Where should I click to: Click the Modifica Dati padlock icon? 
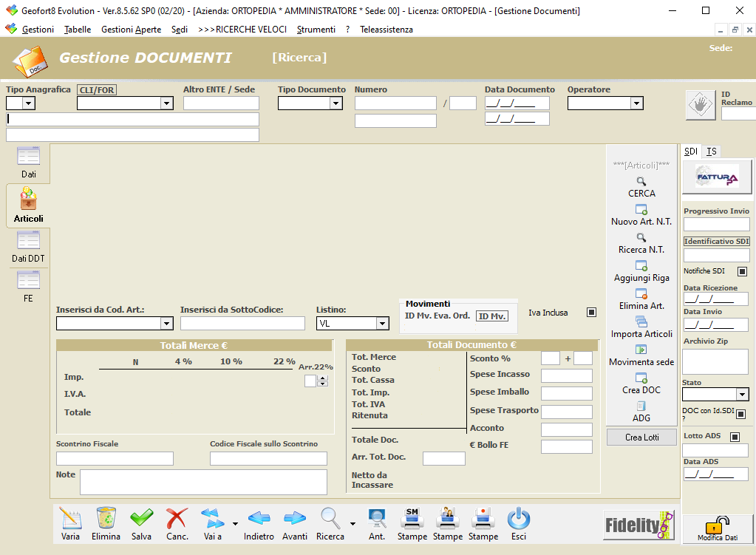[715, 528]
